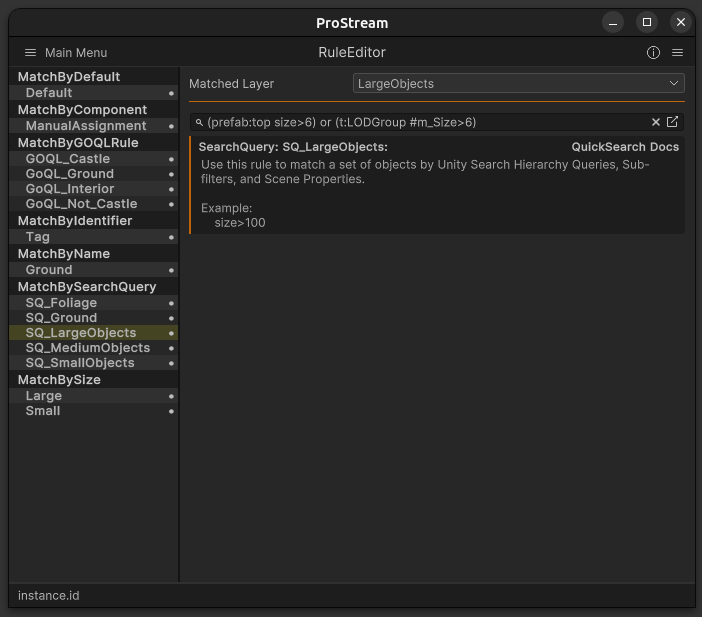Select the GoQL_Ground rule

click(x=94, y=174)
